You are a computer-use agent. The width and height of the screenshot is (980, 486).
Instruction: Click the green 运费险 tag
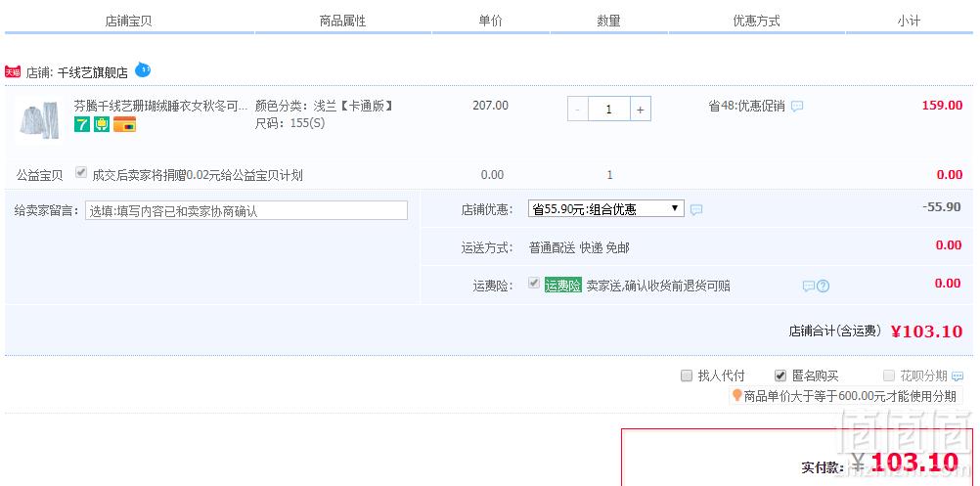[563, 286]
